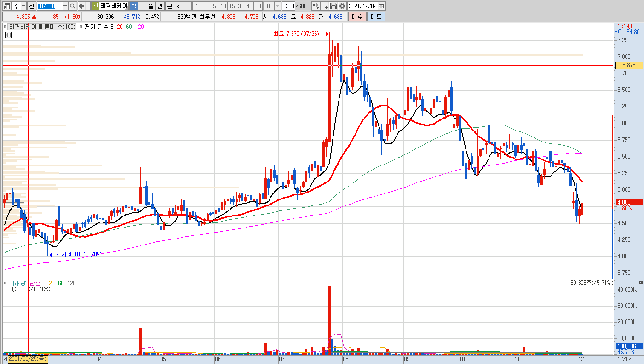644x364 pixels.
Task: Select tick 틱 chart period
Action: 187,6
